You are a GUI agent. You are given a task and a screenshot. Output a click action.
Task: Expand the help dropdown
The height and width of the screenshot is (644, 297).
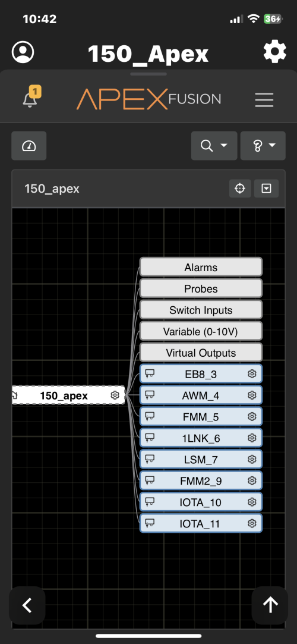pyautogui.click(x=263, y=146)
